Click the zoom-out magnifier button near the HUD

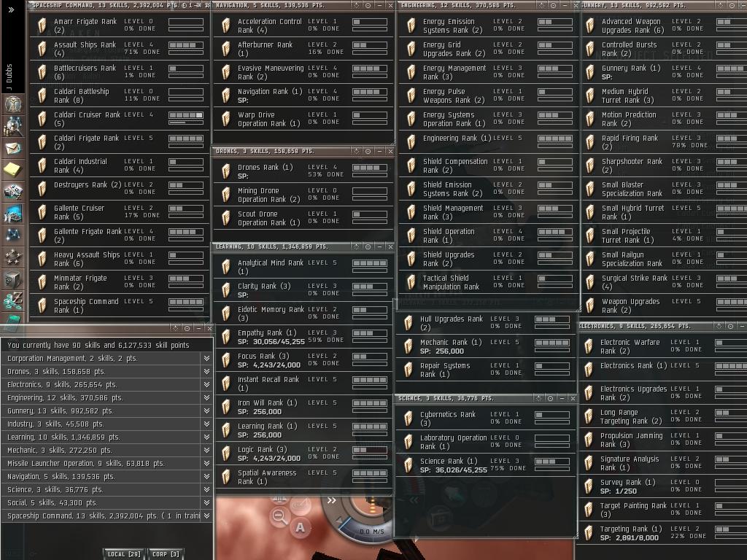click(279, 516)
